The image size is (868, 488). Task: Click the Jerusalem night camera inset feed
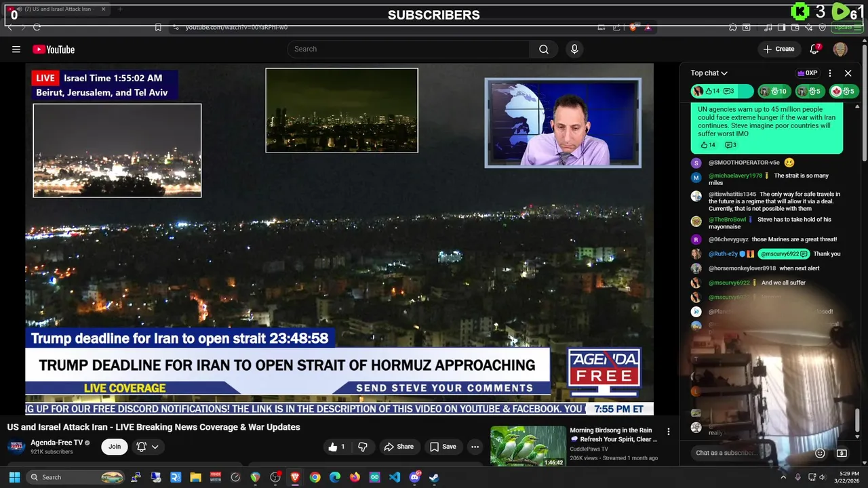click(x=117, y=150)
